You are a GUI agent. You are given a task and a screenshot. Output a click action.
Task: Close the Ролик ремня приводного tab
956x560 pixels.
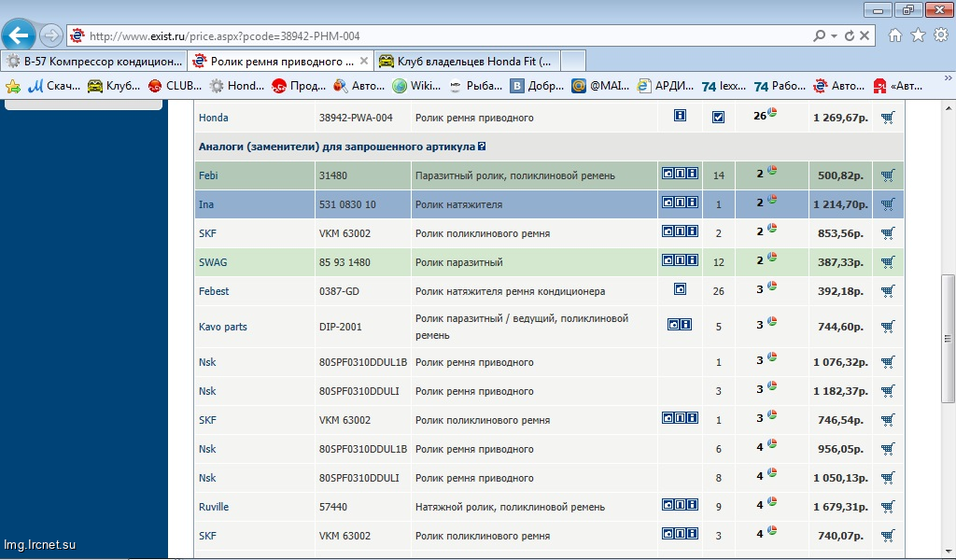(x=364, y=61)
